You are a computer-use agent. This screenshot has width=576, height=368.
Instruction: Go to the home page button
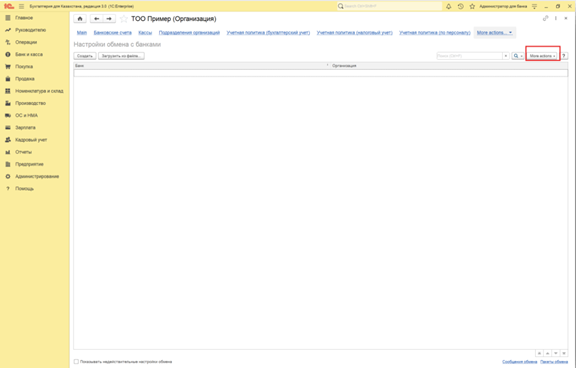pyautogui.click(x=80, y=19)
